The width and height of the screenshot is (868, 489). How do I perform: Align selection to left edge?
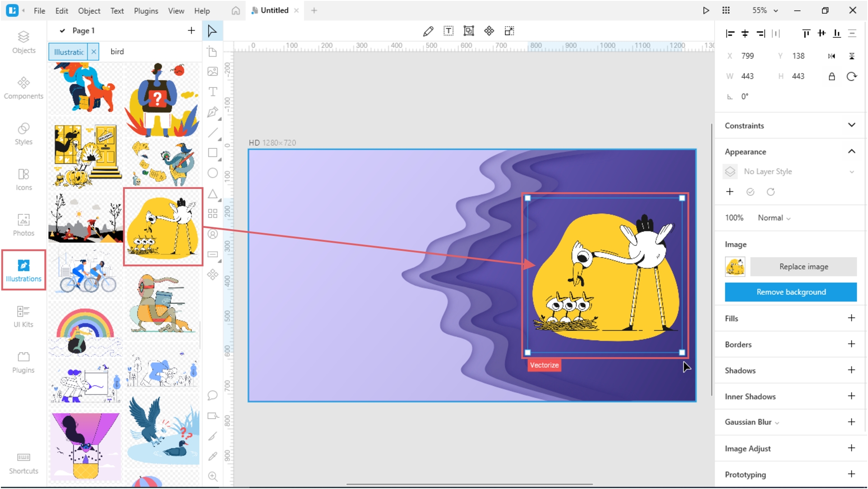pos(730,33)
